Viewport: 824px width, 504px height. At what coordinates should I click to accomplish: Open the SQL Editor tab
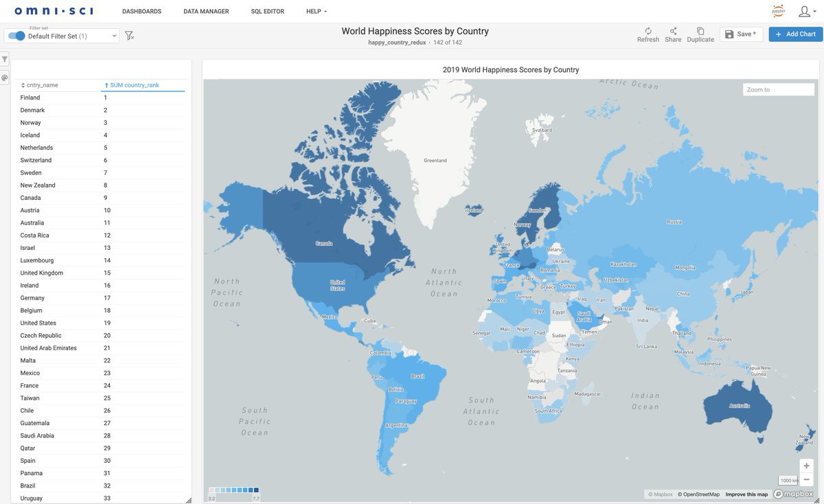click(x=267, y=12)
